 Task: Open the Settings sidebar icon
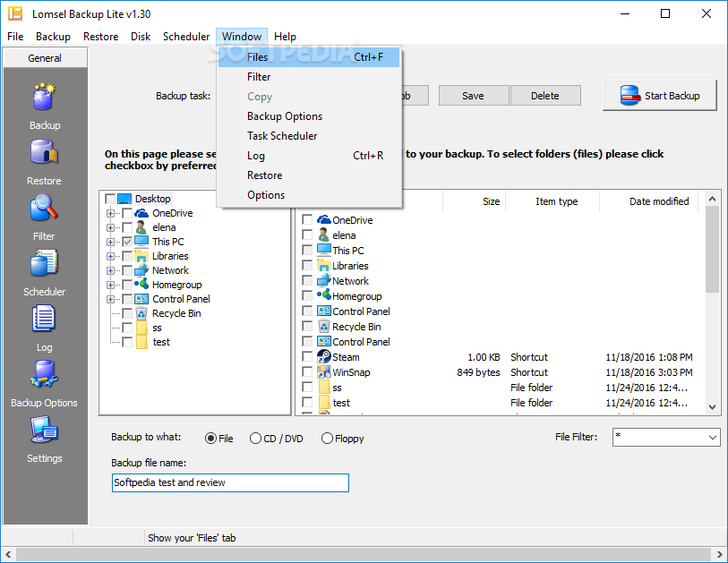44,430
